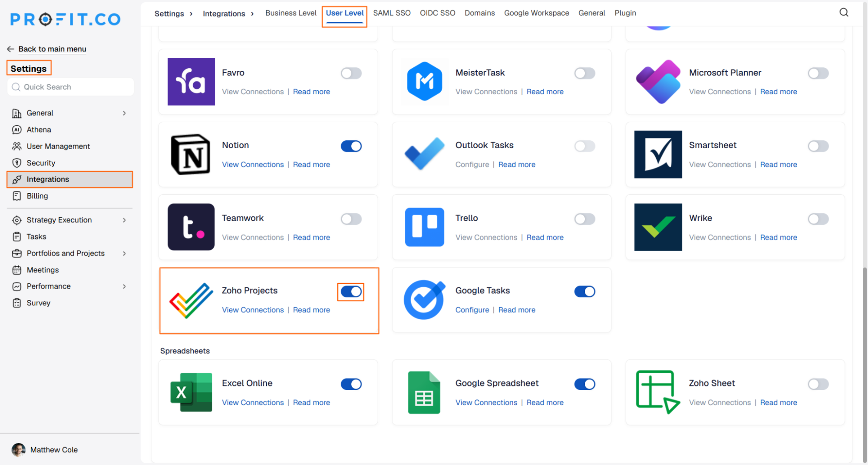The height and width of the screenshot is (465, 868).
Task: Click the MeisterTask logo icon
Action: click(x=424, y=82)
